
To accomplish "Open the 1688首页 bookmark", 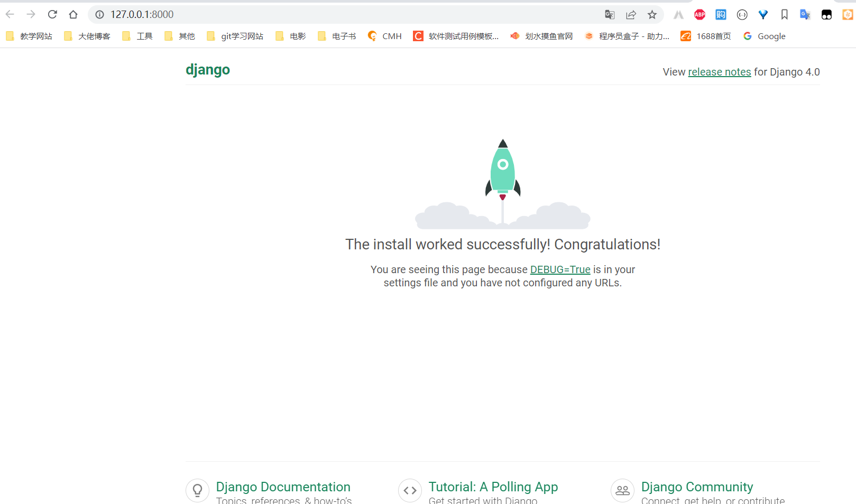I will [706, 36].
